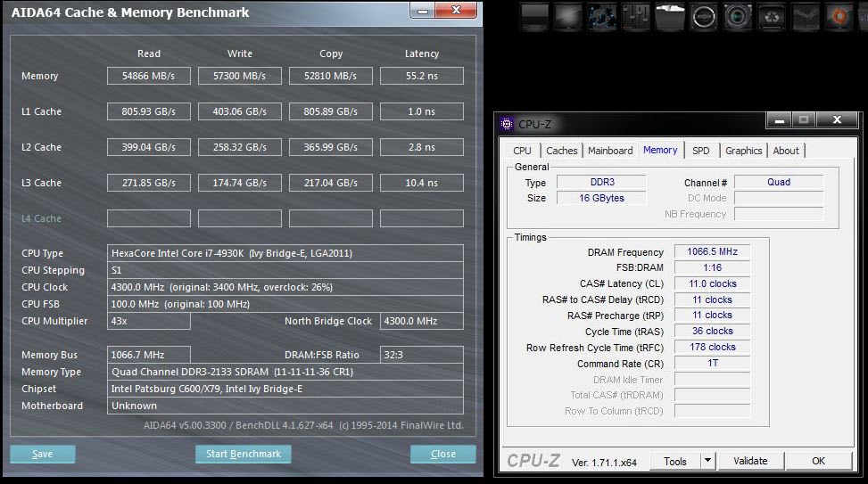Click the Motherboard Unknown field

(x=285, y=406)
